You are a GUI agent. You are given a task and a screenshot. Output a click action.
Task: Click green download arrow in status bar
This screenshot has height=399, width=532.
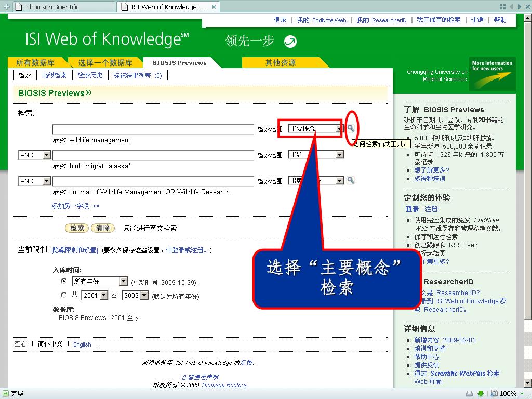pos(481,394)
